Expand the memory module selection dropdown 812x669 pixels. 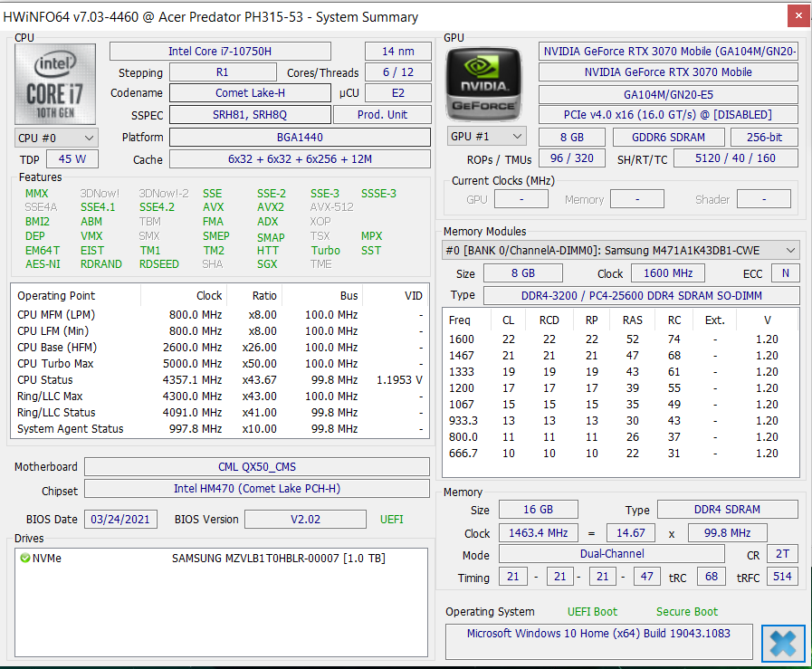[790, 250]
